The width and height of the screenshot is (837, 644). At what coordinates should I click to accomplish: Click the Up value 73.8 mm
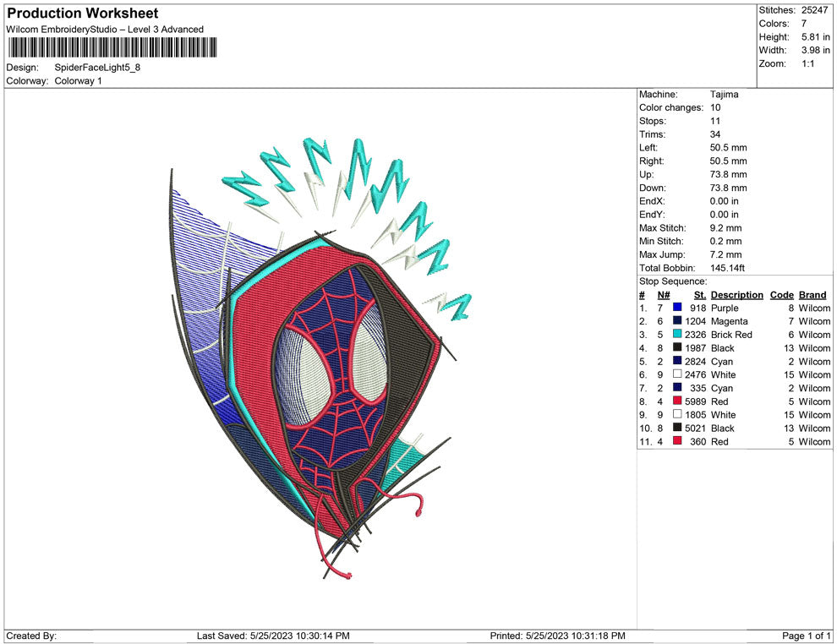tap(728, 174)
